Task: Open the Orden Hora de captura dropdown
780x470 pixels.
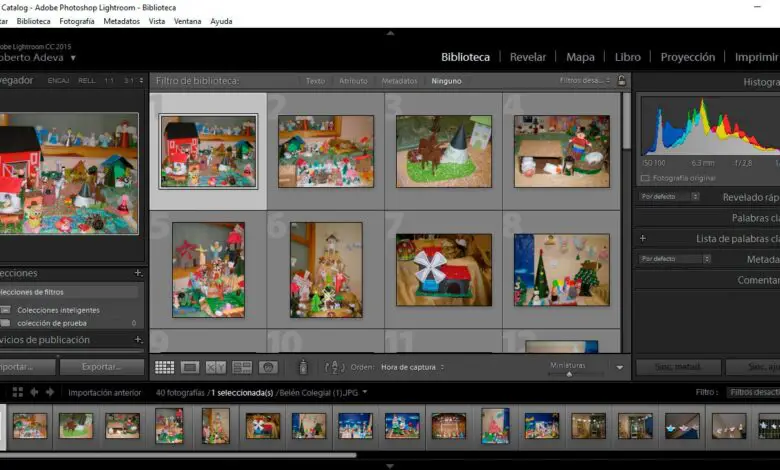Action: click(x=412, y=368)
